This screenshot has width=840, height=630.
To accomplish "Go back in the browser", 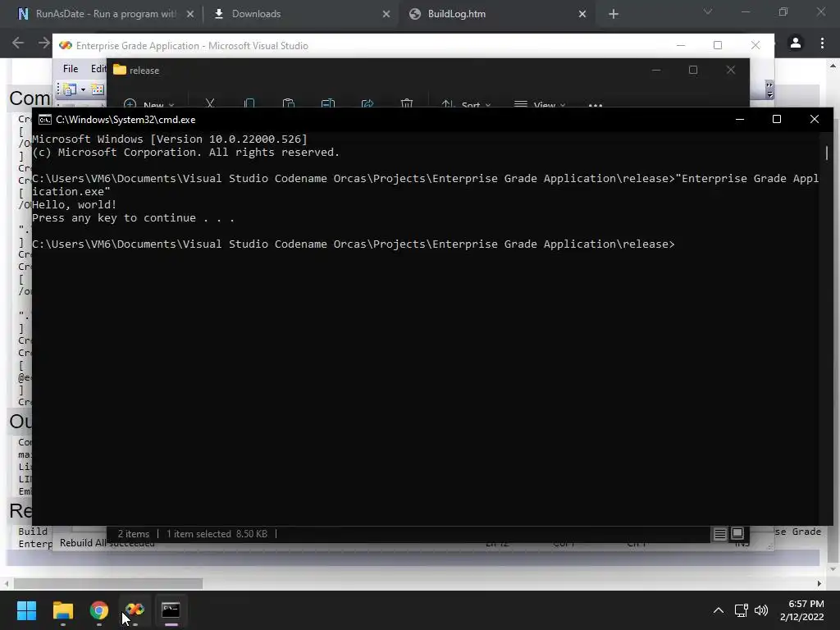I will (x=18, y=43).
